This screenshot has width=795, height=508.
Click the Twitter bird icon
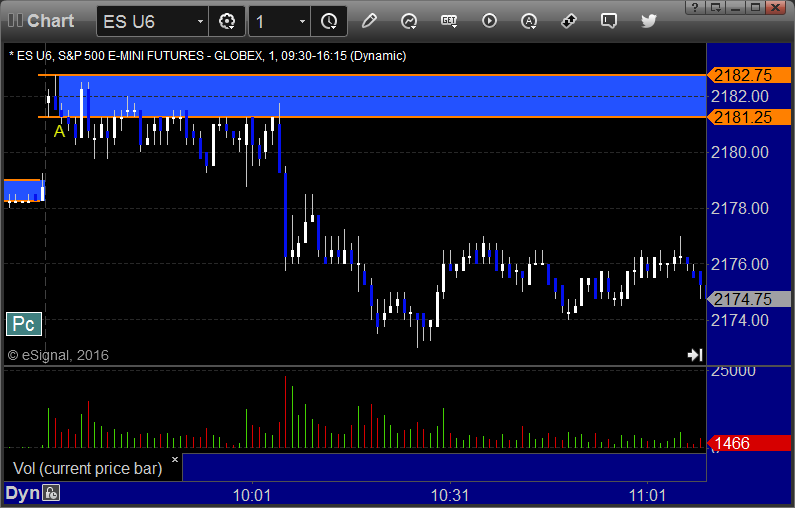[648, 21]
